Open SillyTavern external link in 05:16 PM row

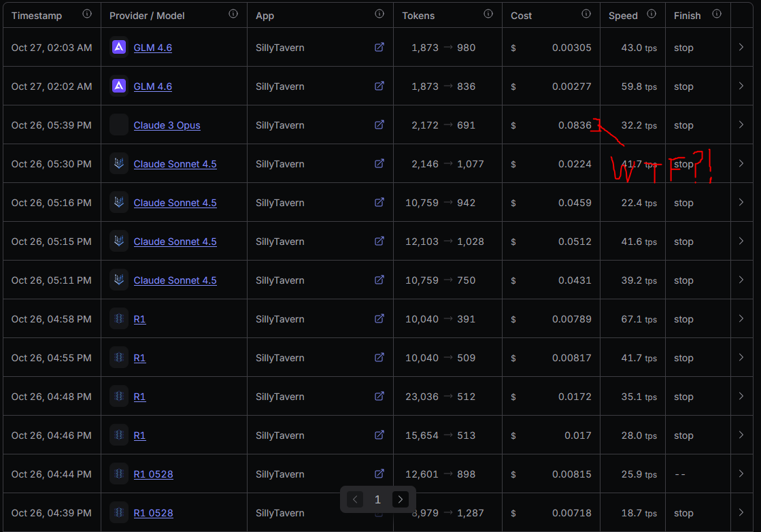(379, 203)
